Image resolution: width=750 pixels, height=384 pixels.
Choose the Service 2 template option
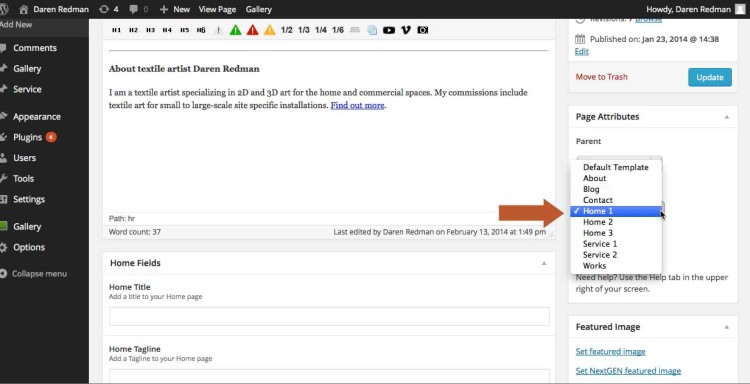pyautogui.click(x=616, y=255)
